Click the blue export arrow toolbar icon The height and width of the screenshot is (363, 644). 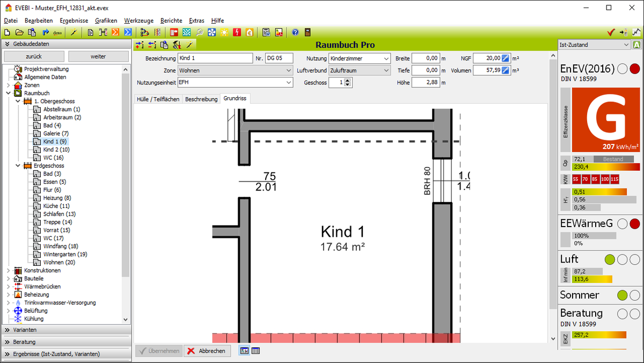coord(45,32)
